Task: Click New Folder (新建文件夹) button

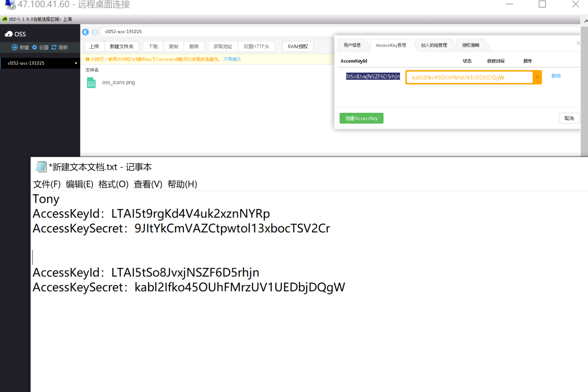Action: (122, 46)
